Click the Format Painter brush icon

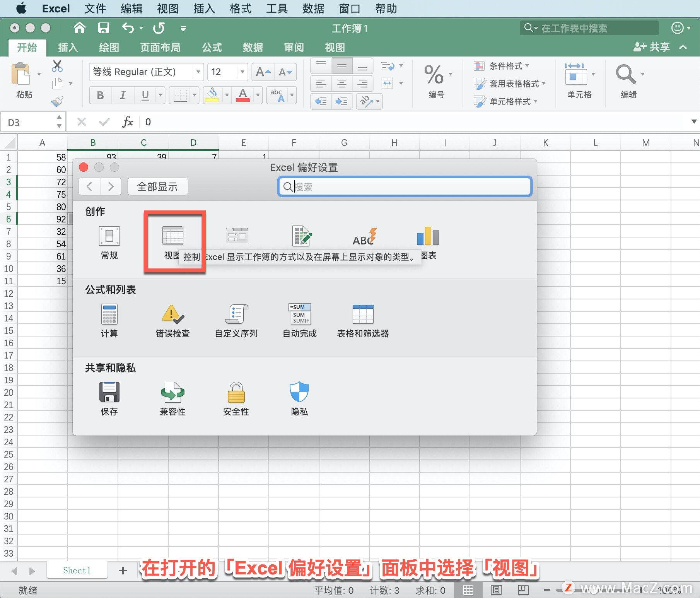pos(57,101)
